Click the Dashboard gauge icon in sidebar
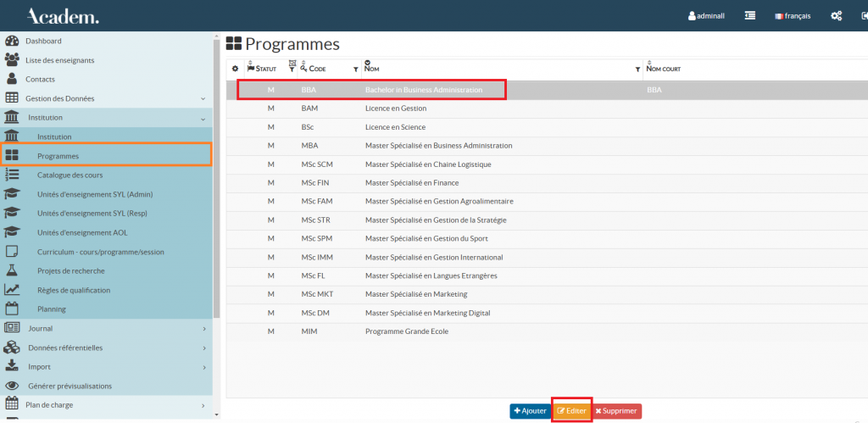 (12, 41)
